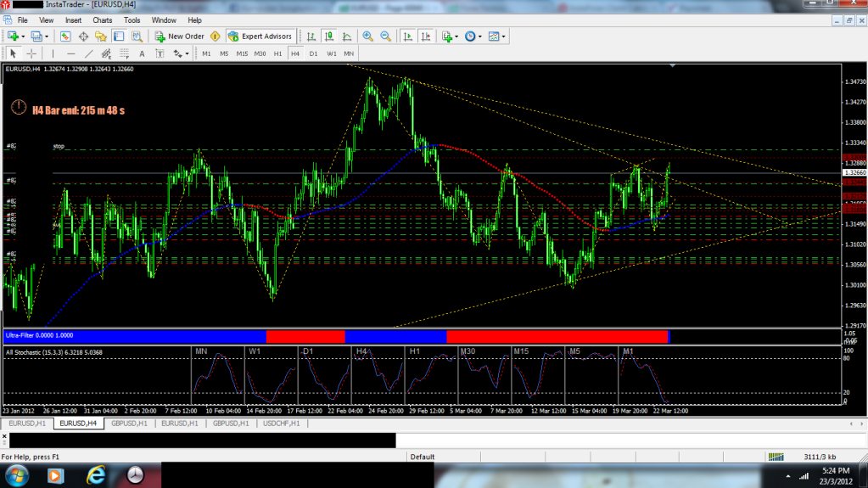This screenshot has height=488, width=868.
Task: Open the View menu
Action: [x=47, y=20]
